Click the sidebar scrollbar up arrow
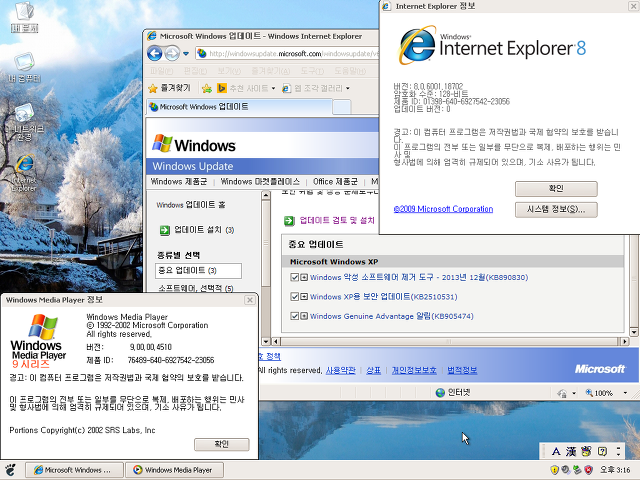Image resolution: width=640 pixels, height=480 pixels. point(266,196)
